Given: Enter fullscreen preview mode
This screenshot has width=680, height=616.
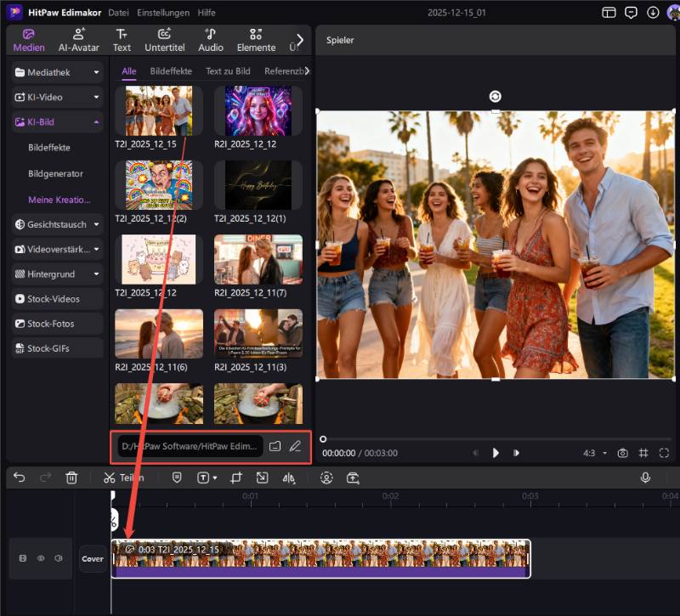Looking at the screenshot, I should (664, 453).
